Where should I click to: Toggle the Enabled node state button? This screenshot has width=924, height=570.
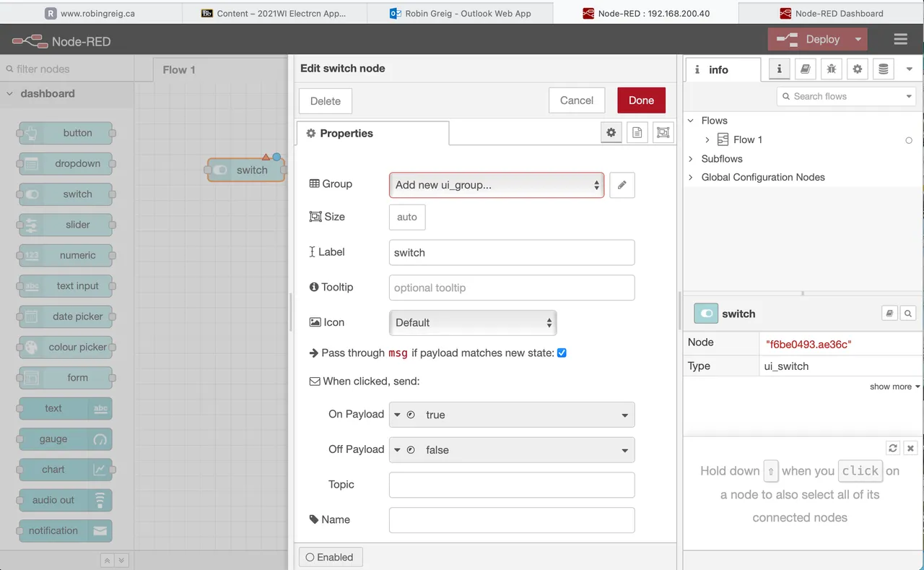[331, 557]
